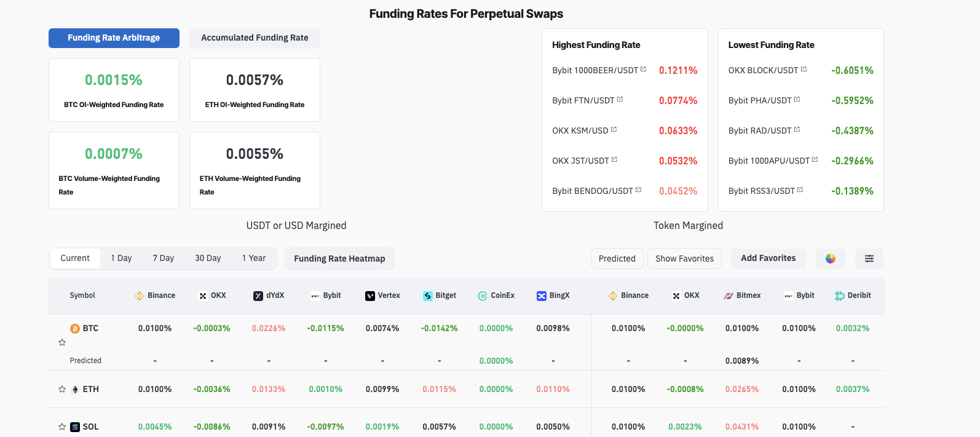Open Bybit PHA/USDT external link icon
The width and height of the screenshot is (980, 437).
pos(797,99)
